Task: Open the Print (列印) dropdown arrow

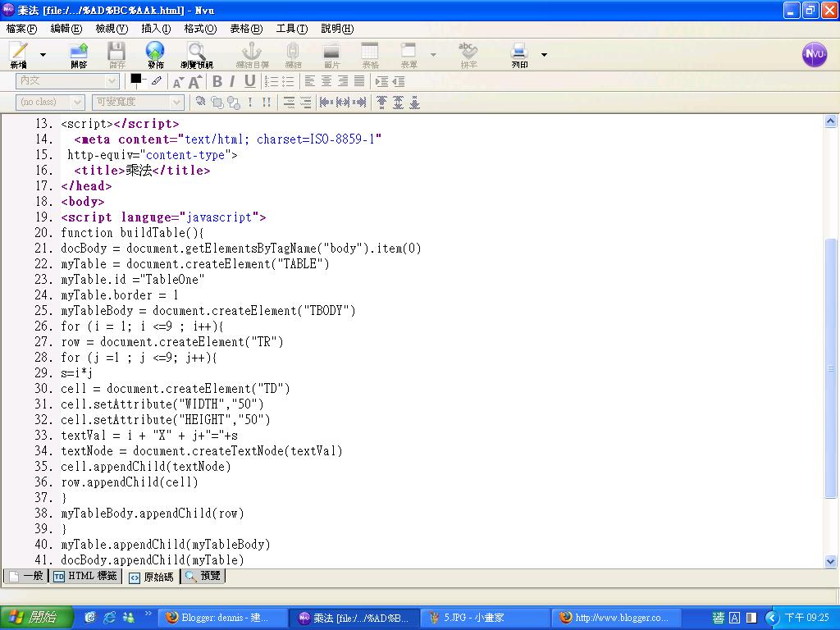Action: [x=544, y=55]
